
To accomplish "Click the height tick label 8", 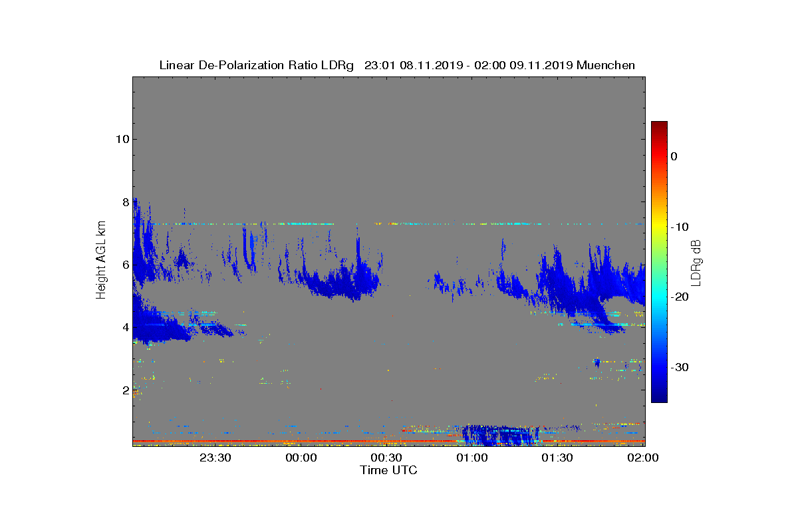I will tap(124, 201).
